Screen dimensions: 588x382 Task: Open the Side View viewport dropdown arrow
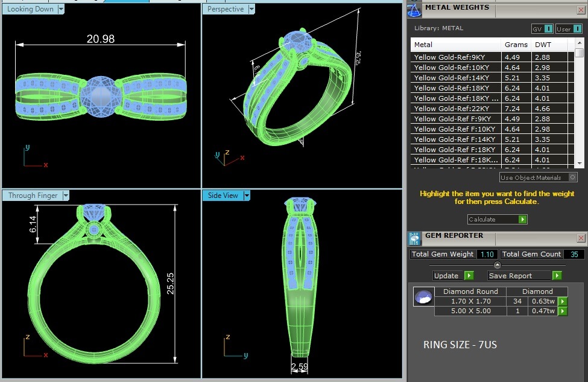tap(247, 196)
